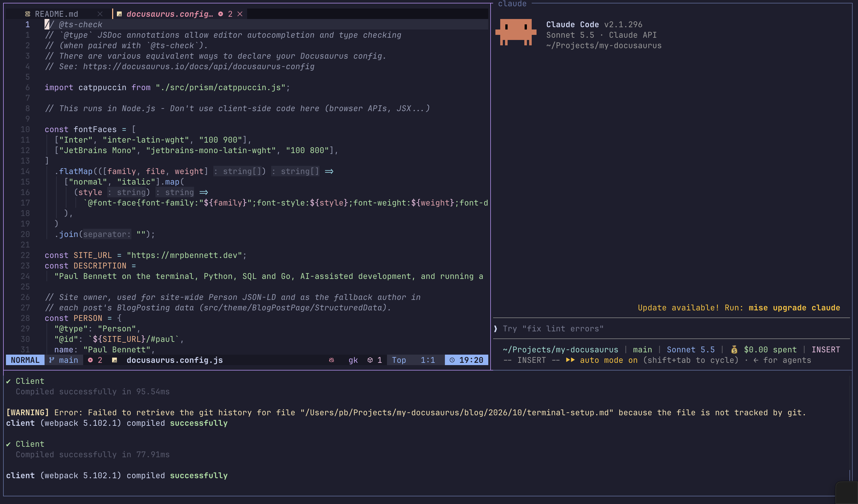Click the 1:1 cursor position indicator
The image size is (858, 504).
tap(428, 360)
